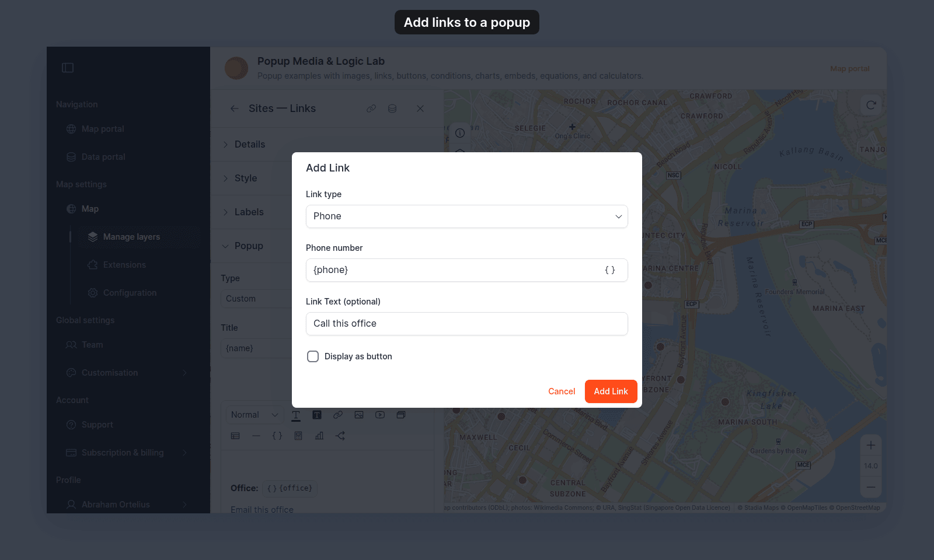Insert a video embed in editor

point(380,415)
